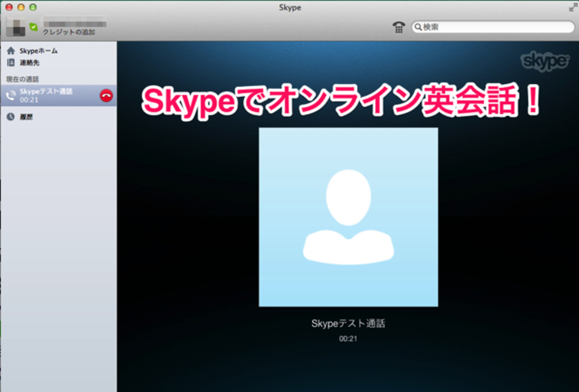Screen dimensions: 579x392
Task: Zoom the Skype window with green button
Action: (x=33, y=8)
